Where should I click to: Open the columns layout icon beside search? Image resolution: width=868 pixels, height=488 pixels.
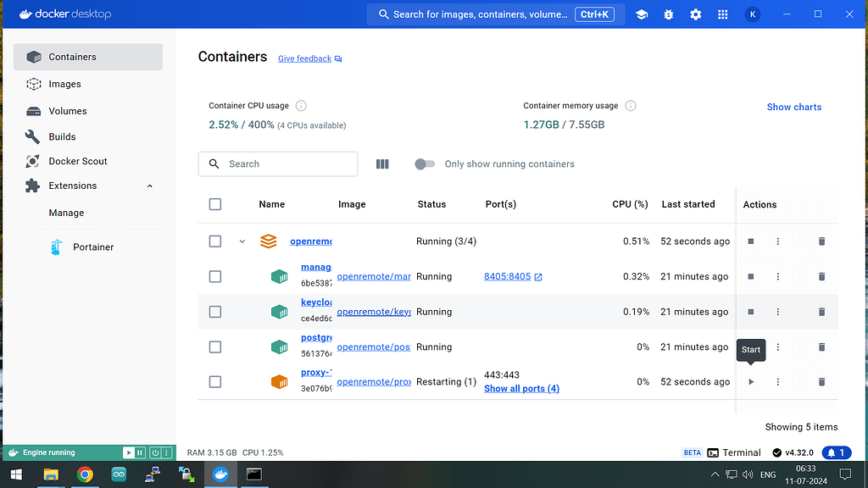382,164
